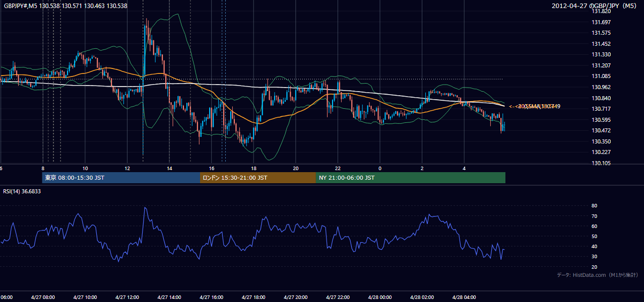
Task: Click hour 14 on the price chart time axis
Action: point(169,168)
